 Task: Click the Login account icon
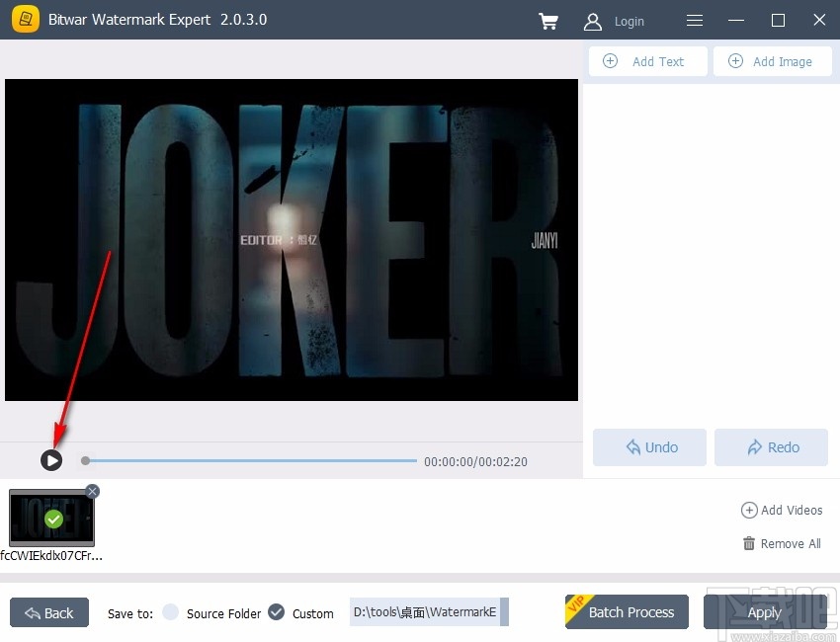[x=592, y=21]
